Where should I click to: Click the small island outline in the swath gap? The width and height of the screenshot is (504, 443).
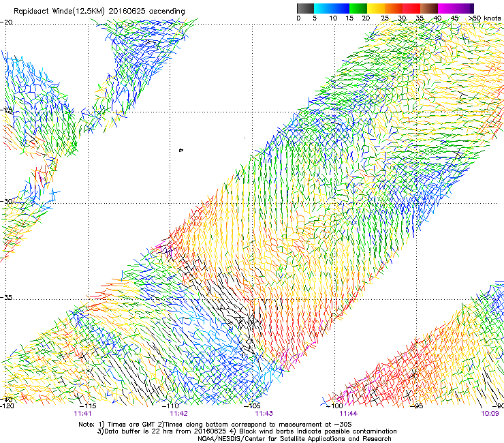point(181,150)
